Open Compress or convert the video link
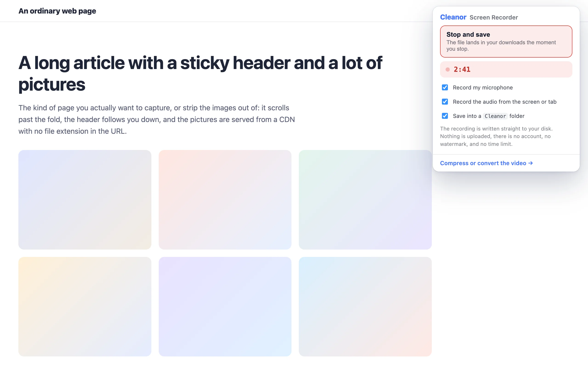Image resolution: width=588 pixels, height=367 pixels. 486,163
